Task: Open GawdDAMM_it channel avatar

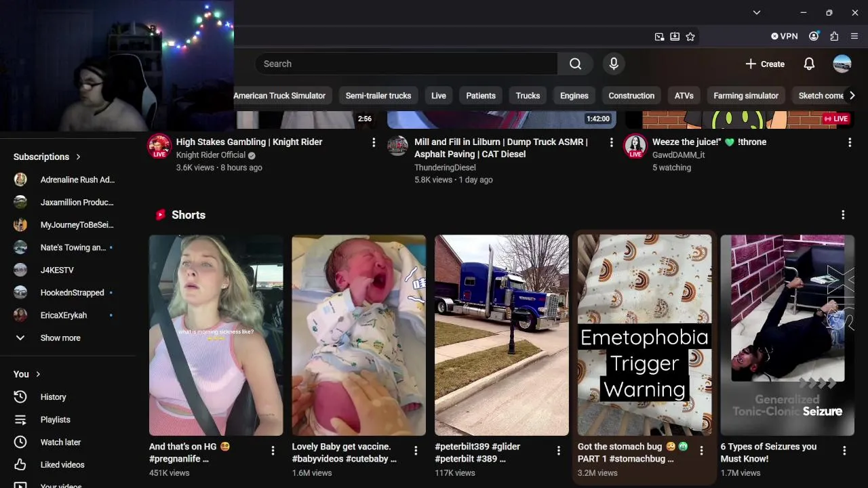Action: (635, 146)
